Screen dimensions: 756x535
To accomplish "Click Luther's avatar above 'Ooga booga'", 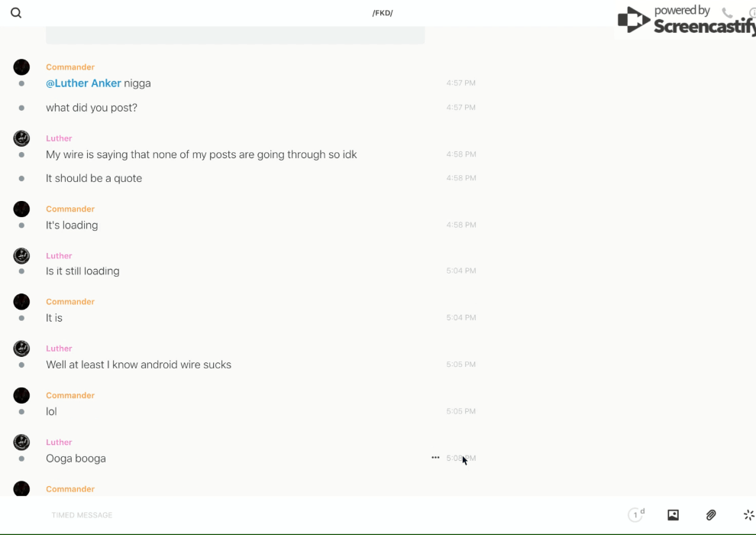I will pos(21,442).
